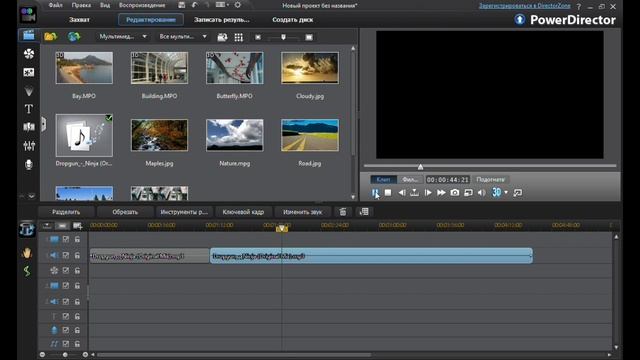
Task: Open the Transition Room icon
Action: (x=29, y=127)
